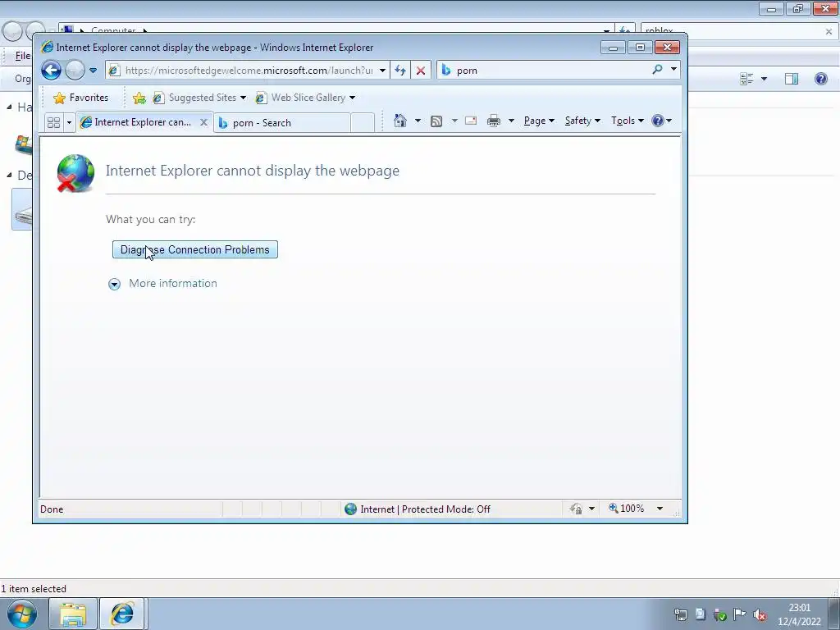Open the Quick Tabs grid icon
The width and height of the screenshot is (840, 630).
pyautogui.click(x=53, y=122)
